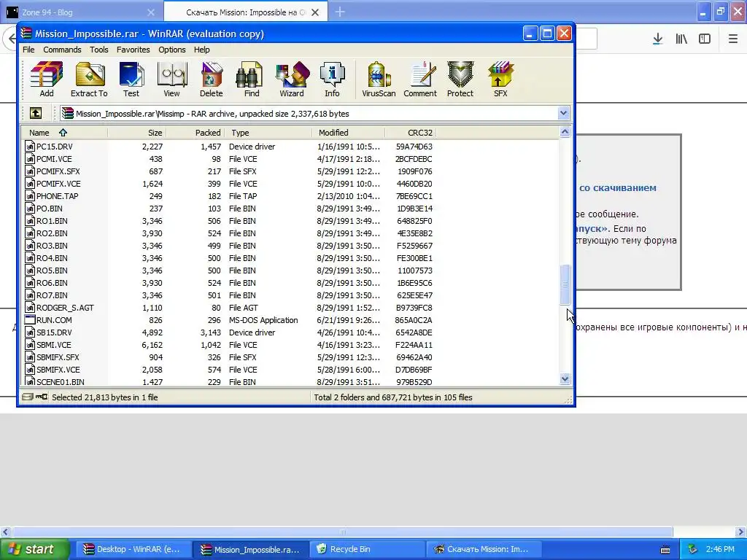The image size is (747, 560).
Task: Click the Extract To toolbar icon
Action: click(89, 79)
